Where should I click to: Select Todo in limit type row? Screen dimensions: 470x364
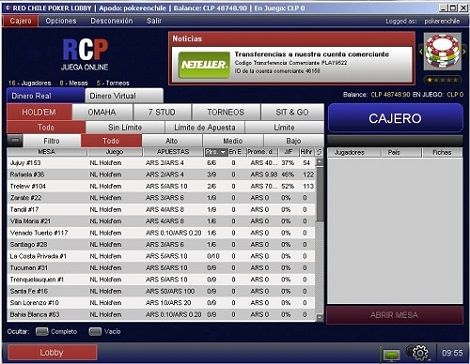[x=46, y=127]
